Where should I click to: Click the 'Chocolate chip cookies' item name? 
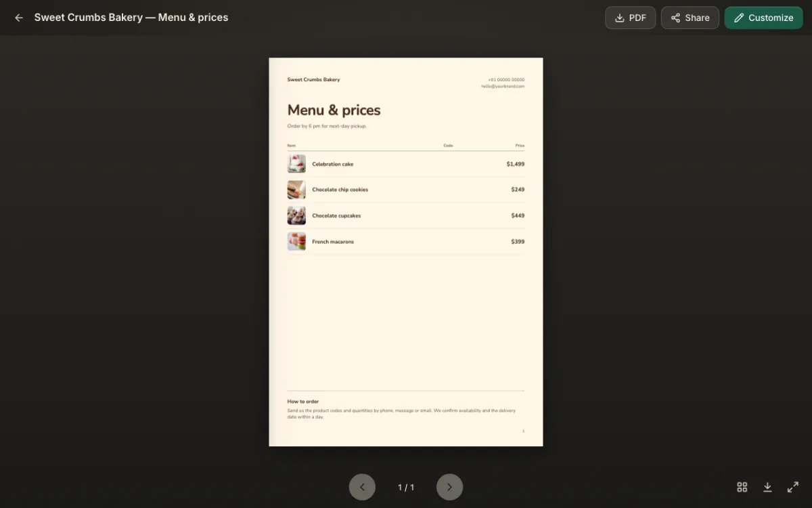click(x=340, y=190)
